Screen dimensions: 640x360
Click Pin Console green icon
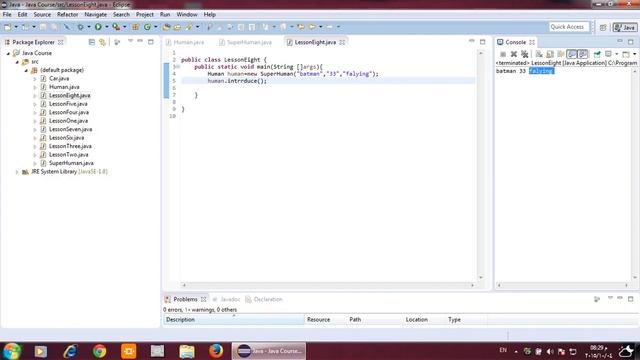click(597, 54)
